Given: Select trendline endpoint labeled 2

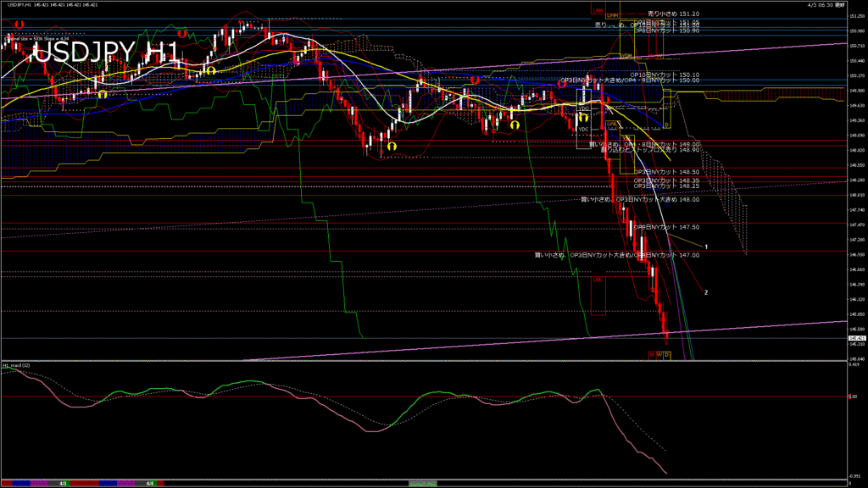Looking at the screenshot, I should [x=706, y=292].
